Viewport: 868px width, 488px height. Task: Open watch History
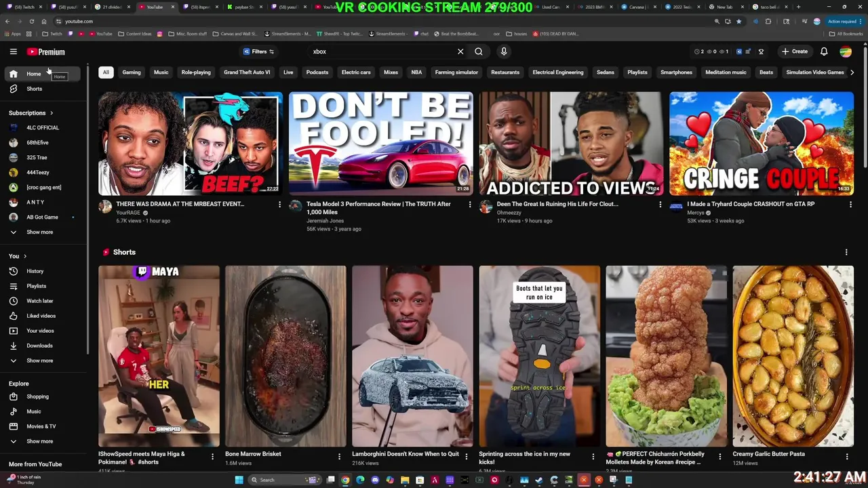click(42, 271)
